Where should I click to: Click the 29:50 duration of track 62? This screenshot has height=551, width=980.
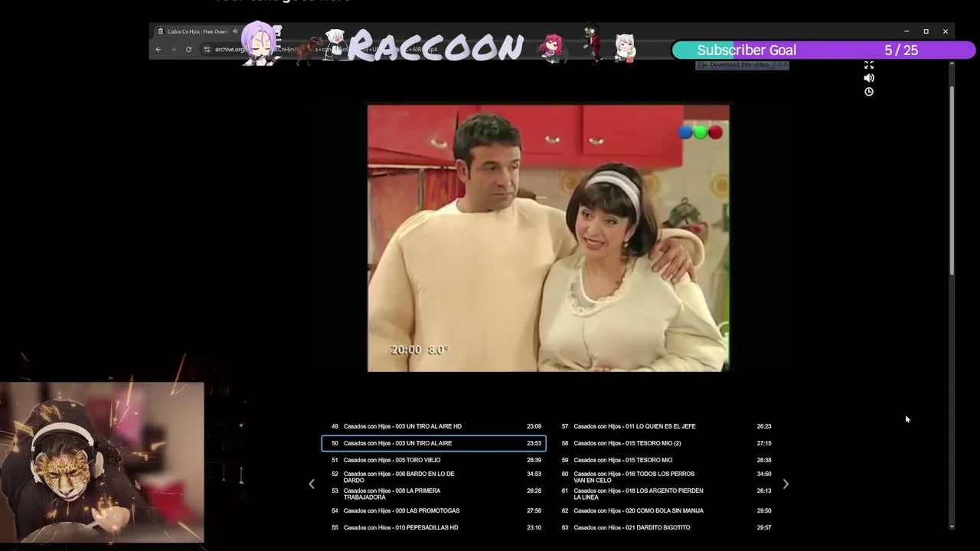(x=764, y=510)
